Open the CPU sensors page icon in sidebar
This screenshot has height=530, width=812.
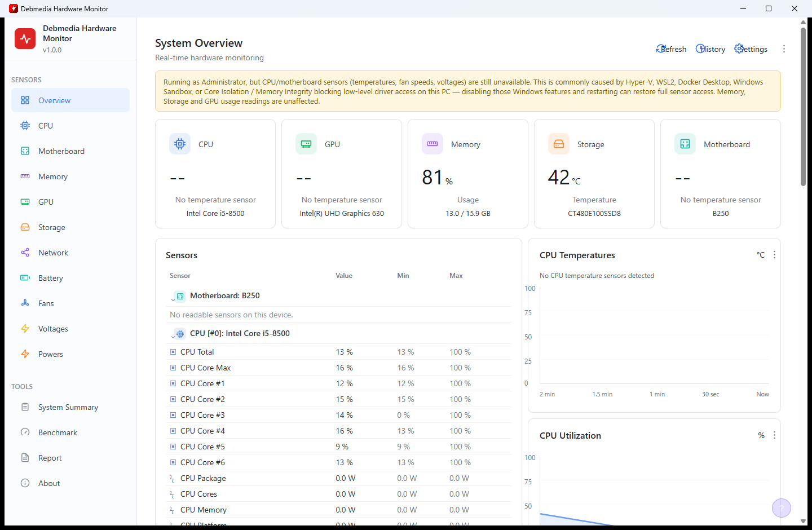(x=25, y=126)
